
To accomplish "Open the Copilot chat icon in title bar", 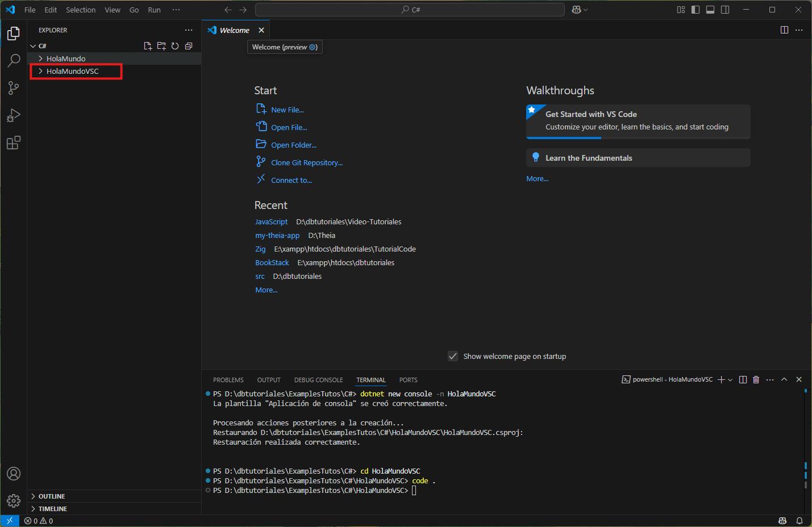I will [576, 10].
